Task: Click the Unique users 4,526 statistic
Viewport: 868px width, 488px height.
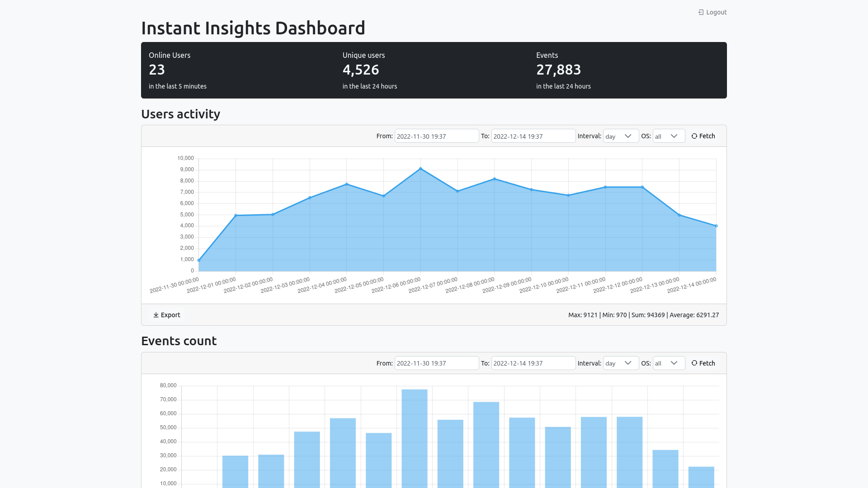Action: (x=361, y=70)
